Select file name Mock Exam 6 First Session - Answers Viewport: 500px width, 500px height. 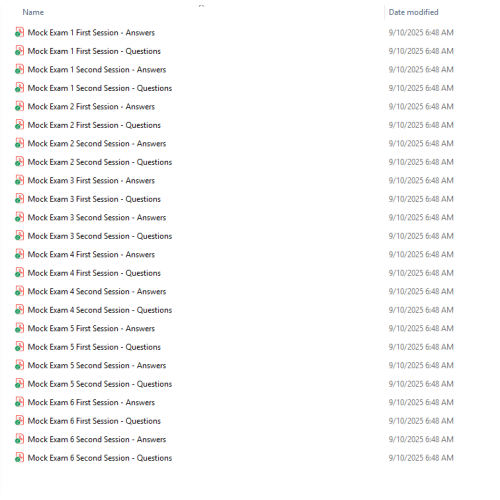(91, 403)
